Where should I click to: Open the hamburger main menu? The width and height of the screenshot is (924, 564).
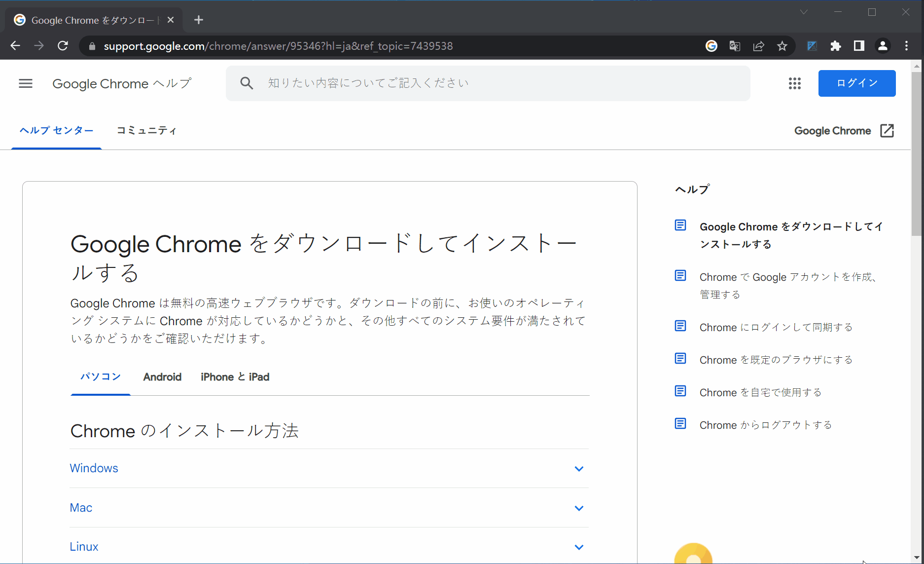click(x=26, y=83)
